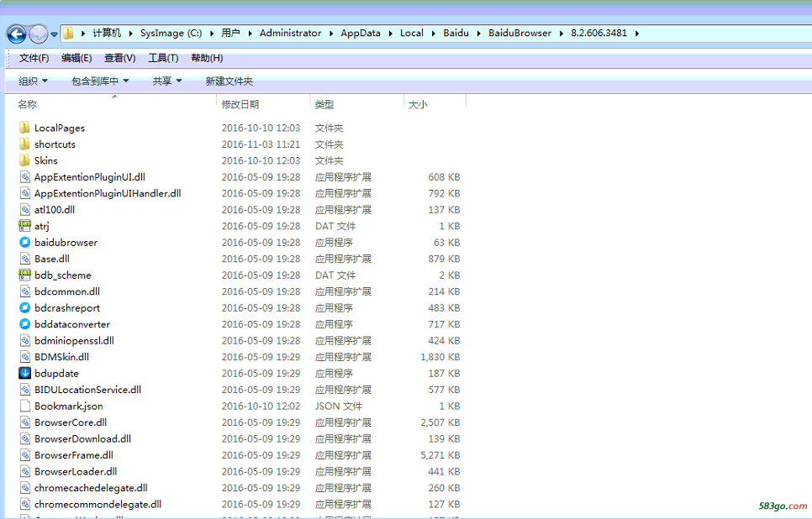The width and height of the screenshot is (812, 519).
Task: Click Baidu in the address path
Action: [456, 33]
